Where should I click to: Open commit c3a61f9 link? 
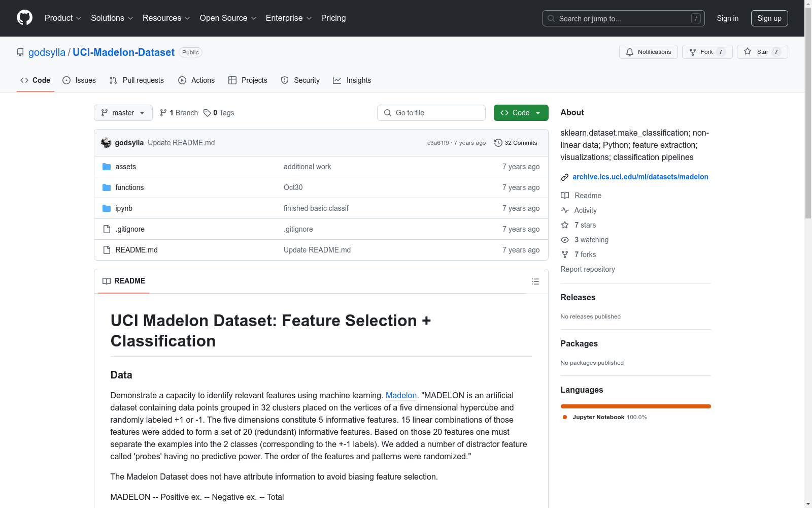coord(438,143)
